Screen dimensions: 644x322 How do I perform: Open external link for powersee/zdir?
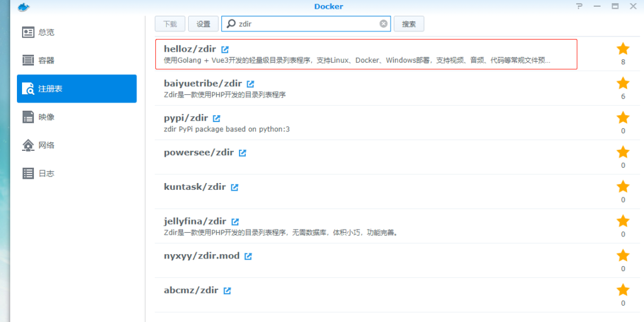(242, 153)
